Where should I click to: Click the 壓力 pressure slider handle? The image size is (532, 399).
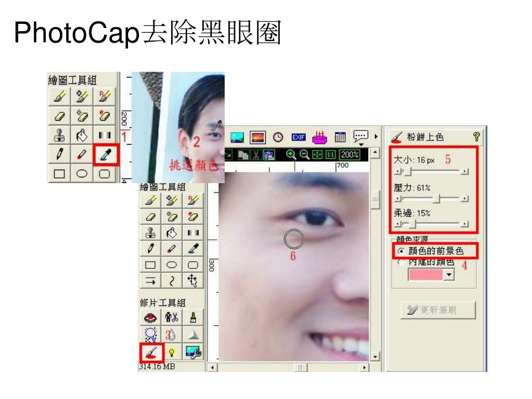[437, 199]
